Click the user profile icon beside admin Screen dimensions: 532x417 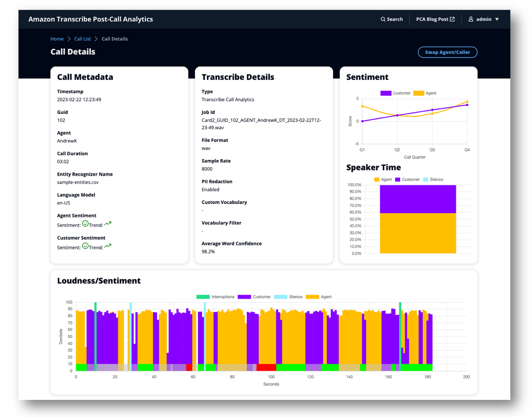point(471,19)
